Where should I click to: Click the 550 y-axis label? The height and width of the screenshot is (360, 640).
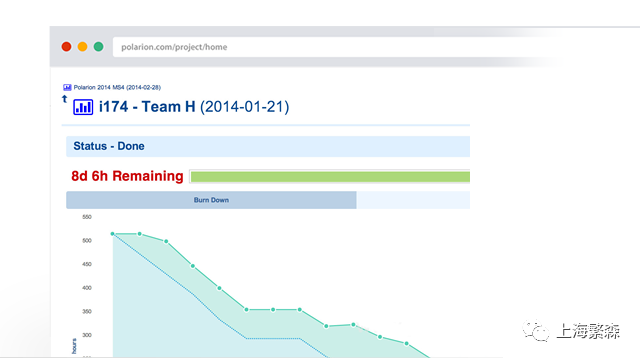tap(87, 217)
